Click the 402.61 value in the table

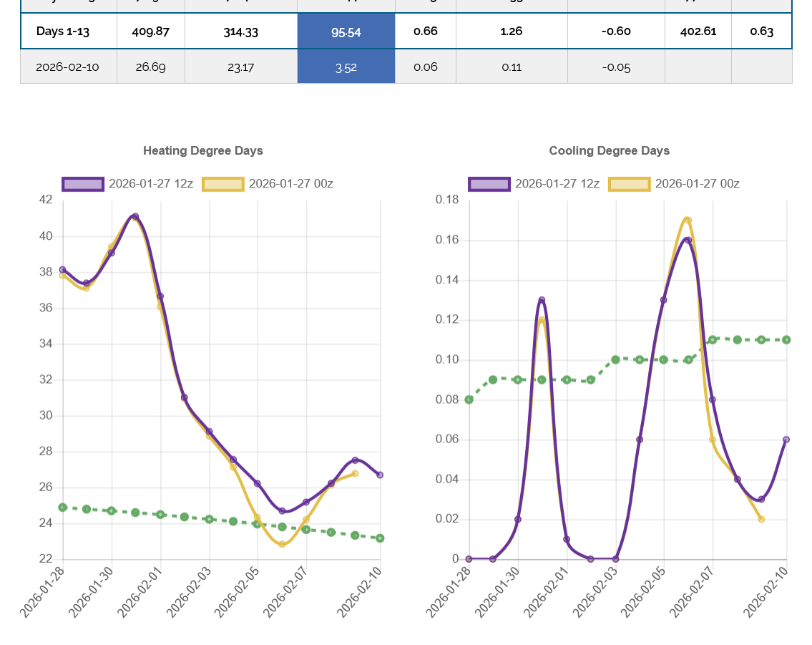click(x=698, y=31)
